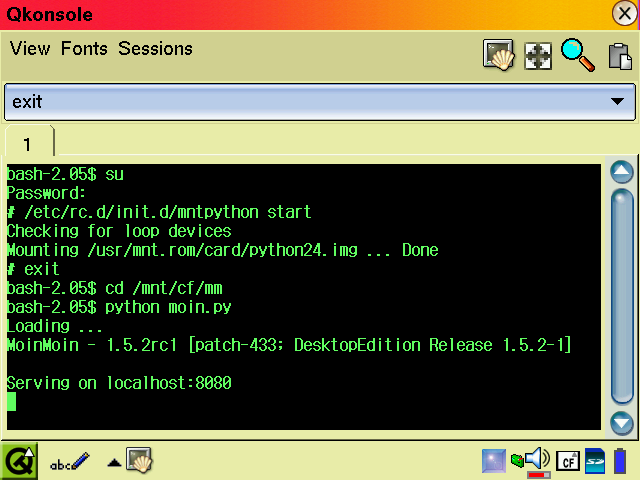Click the magnifying glass search icon
640x480 pixels.
point(578,54)
